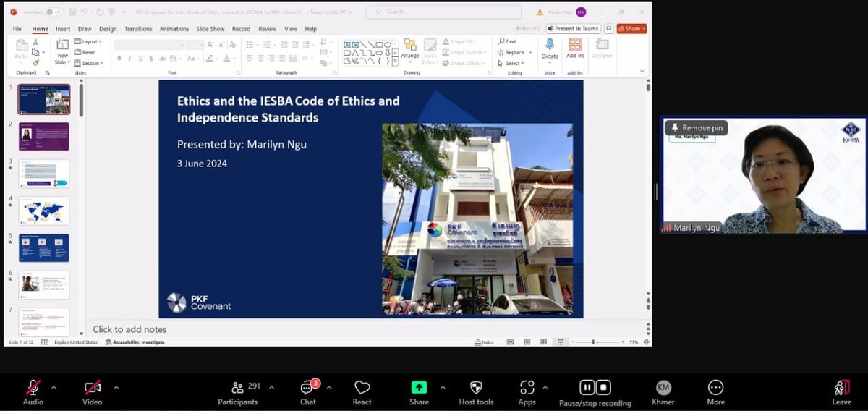Screen dimensions: 868x411
Task: Expand video options arrow next to Video
Action: coord(116,387)
